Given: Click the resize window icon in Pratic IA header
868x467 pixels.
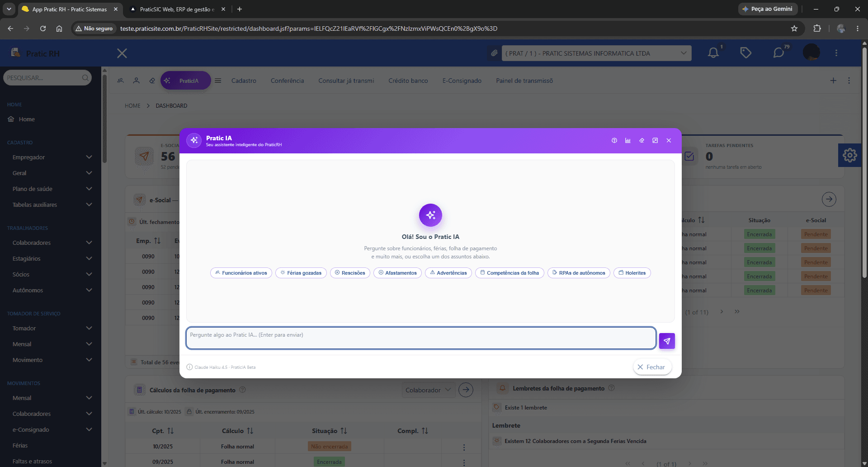Looking at the screenshot, I should click(655, 141).
